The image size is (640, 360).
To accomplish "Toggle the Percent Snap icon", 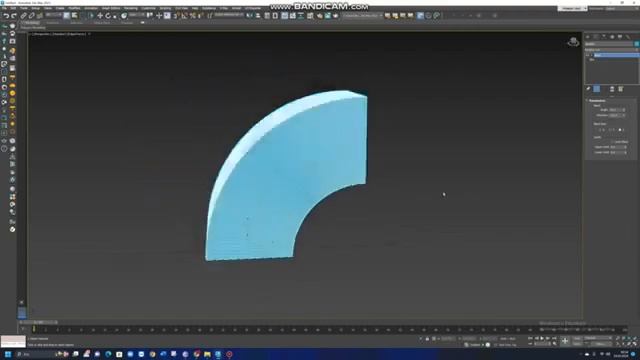I will (x=193, y=16).
